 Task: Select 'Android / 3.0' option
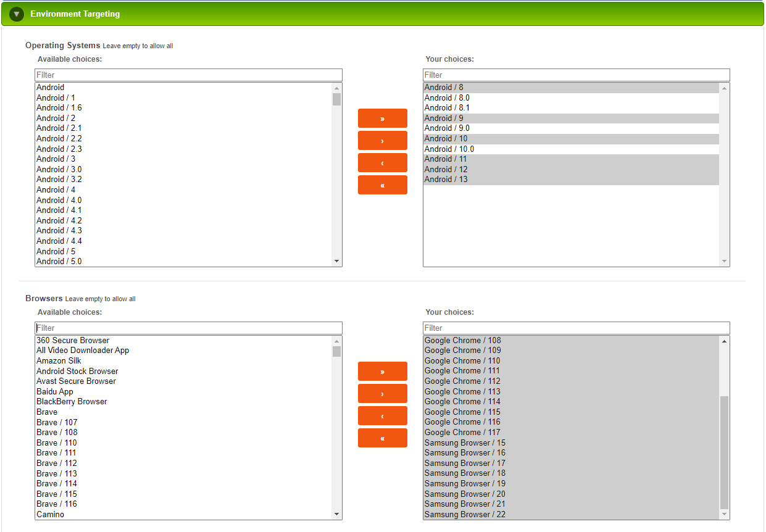pyautogui.click(x=183, y=169)
